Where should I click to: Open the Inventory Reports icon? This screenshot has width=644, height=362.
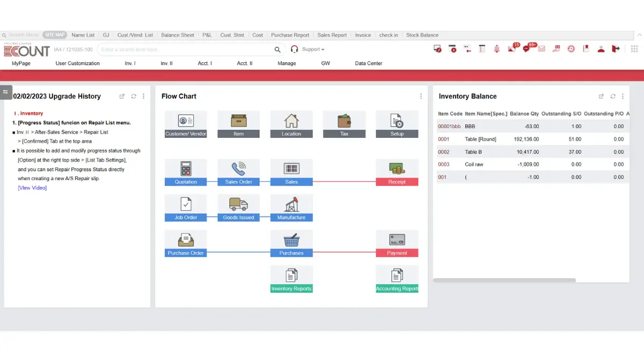(291, 279)
